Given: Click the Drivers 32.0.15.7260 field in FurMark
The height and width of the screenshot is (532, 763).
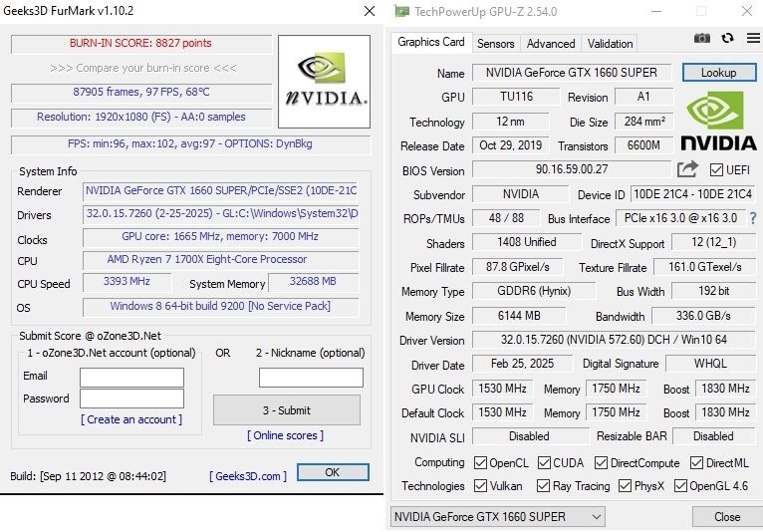Looking at the screenshot, I should point(221,213).
